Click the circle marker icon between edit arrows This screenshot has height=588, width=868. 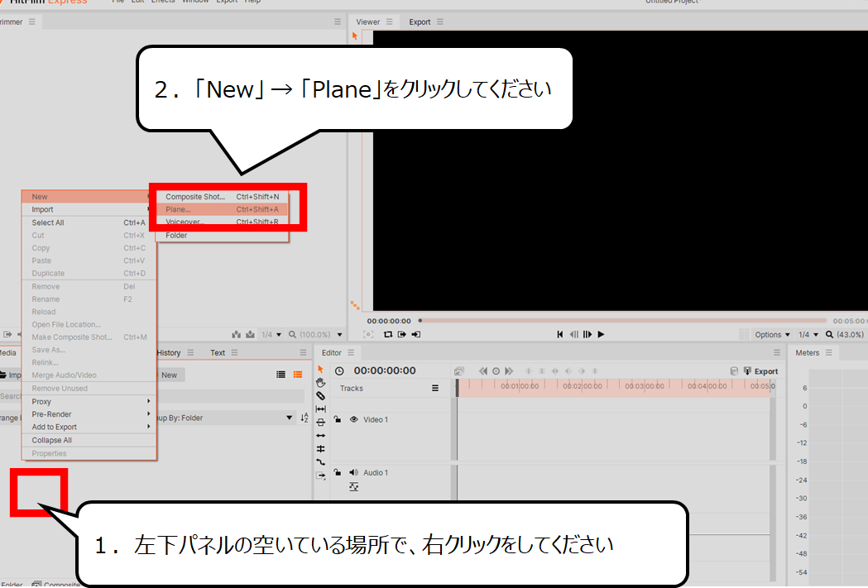point(496,371)
